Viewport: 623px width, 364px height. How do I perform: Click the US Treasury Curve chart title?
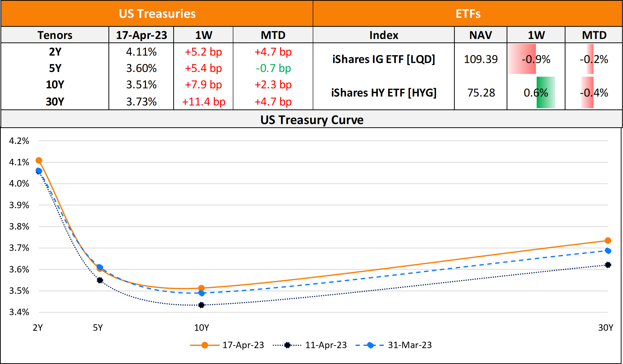pyautogui.click(x=312, y=120)
